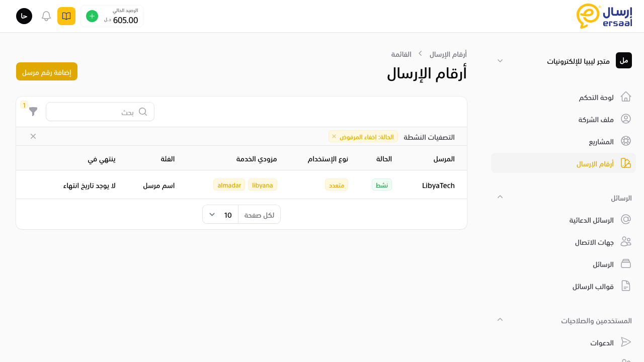Open the table filter funnel icon

tap(33, 112)
